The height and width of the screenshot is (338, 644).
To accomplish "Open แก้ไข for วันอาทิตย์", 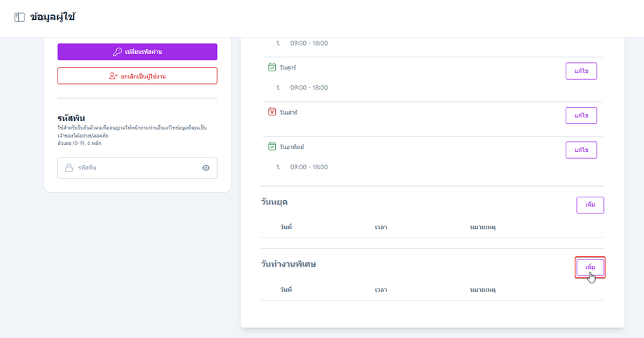I will pyautogui.click(x=581, y=150).
